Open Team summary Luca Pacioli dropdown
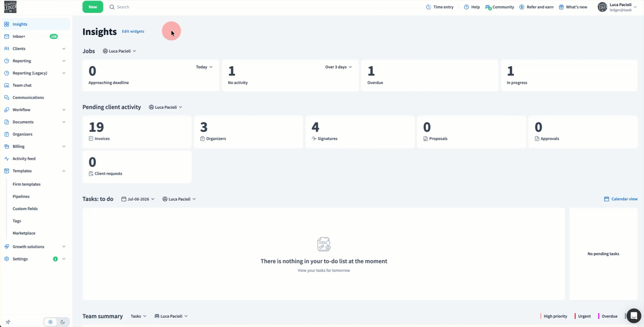This screenshot has height=327, width=644. [x=171, y=316]
